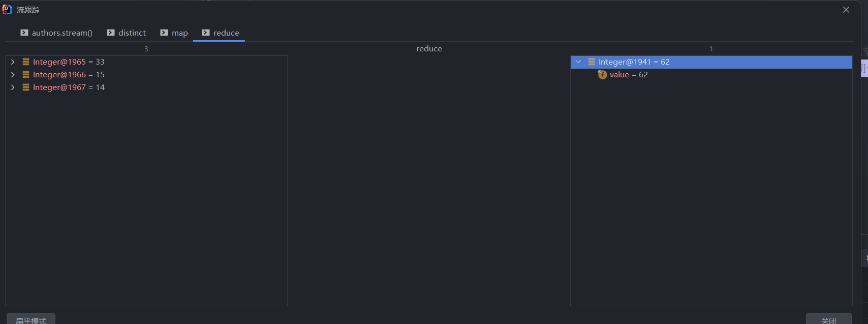This screenshot has height=324, width=868.
Task: Close the 流跟踪 dialog with the X
Action: pos(846,10)
